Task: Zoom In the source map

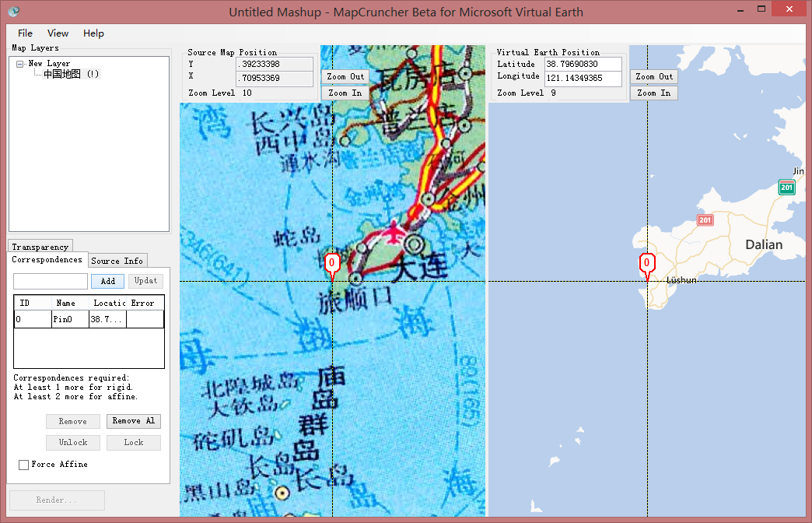Action: 345,93
